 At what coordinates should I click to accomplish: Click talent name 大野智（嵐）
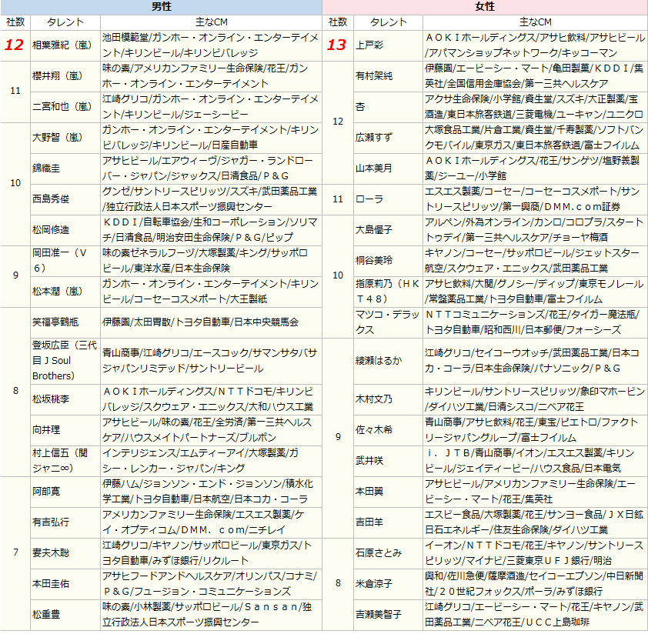coord(58,138)
